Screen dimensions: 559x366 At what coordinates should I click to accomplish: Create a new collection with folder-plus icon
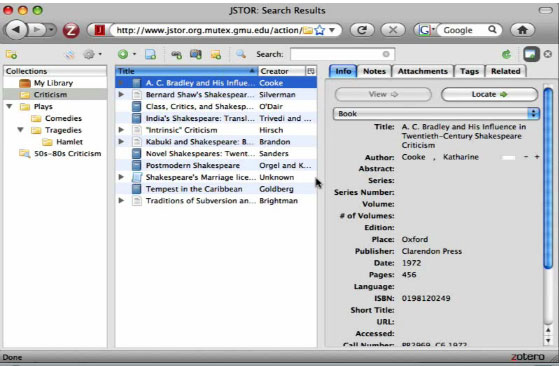(11, 55)
